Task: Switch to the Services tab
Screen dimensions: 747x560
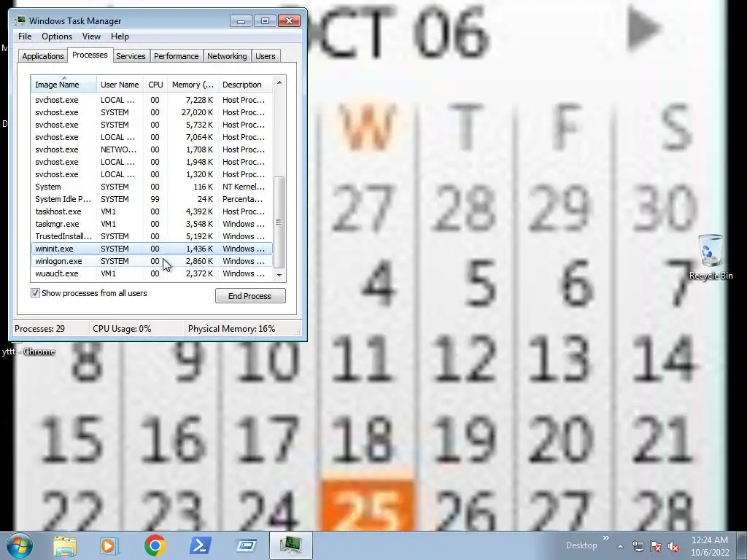Action: click(131, 56)
